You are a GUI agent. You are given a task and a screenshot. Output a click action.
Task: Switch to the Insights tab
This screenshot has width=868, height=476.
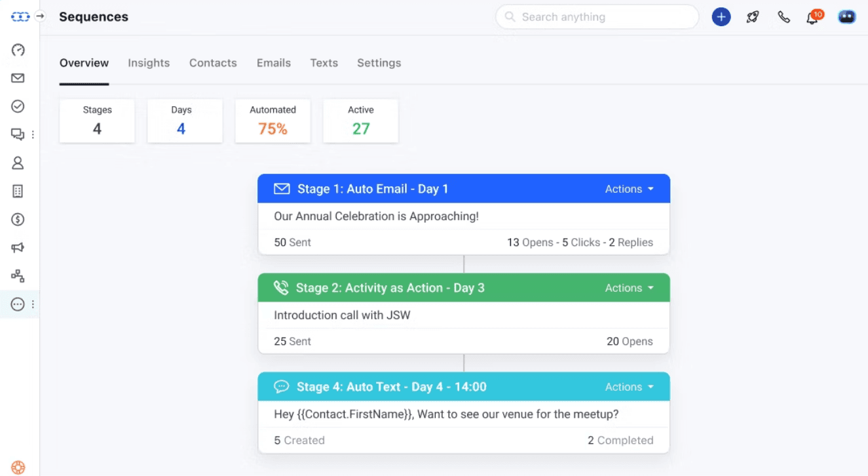149,63
